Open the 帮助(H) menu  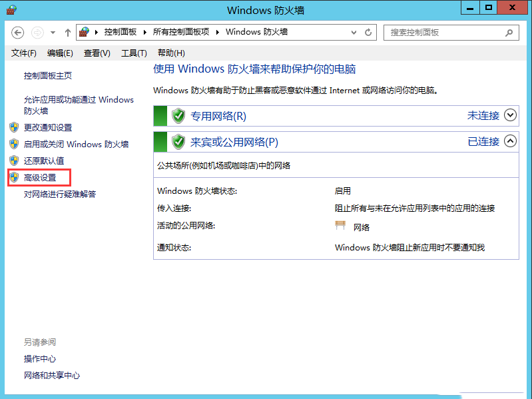[x=171, y=53]
